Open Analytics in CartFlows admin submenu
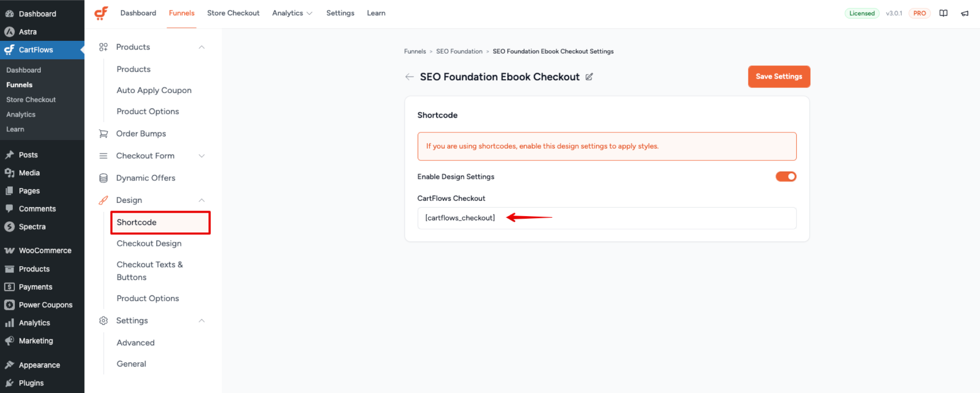980x393 pixels. coord(21,114)
